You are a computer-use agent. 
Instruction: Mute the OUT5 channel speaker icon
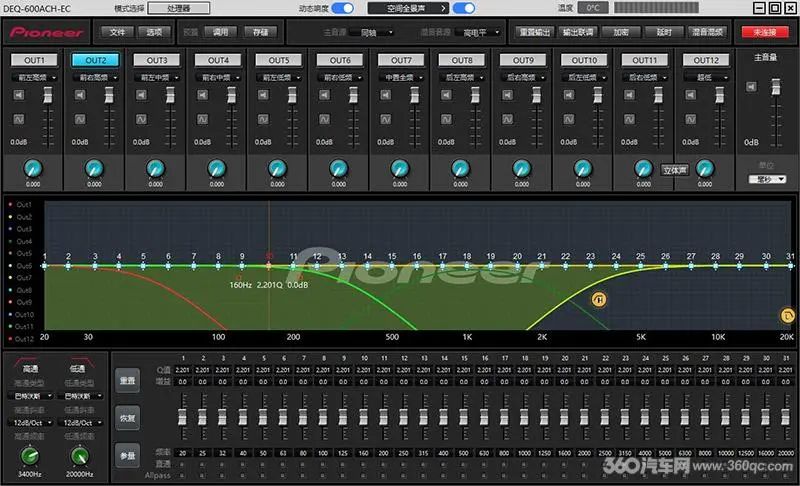point(263,95)
